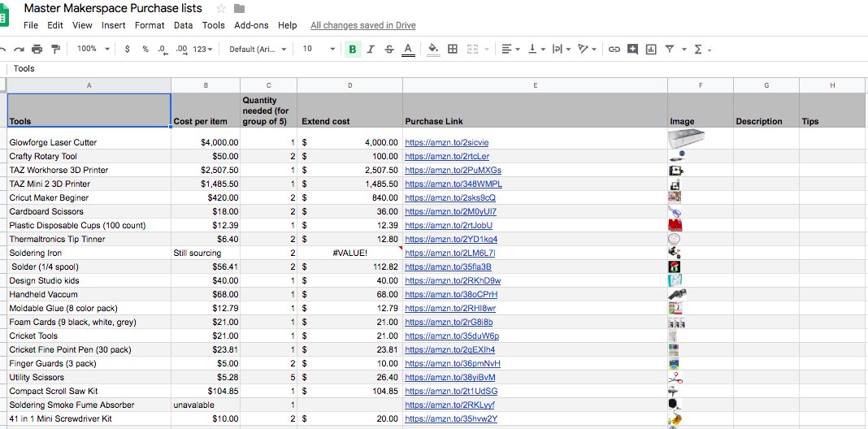This screenshot has width=868, height=429.
Task: Open the Help menu
Action: click(x=288, y=25)
